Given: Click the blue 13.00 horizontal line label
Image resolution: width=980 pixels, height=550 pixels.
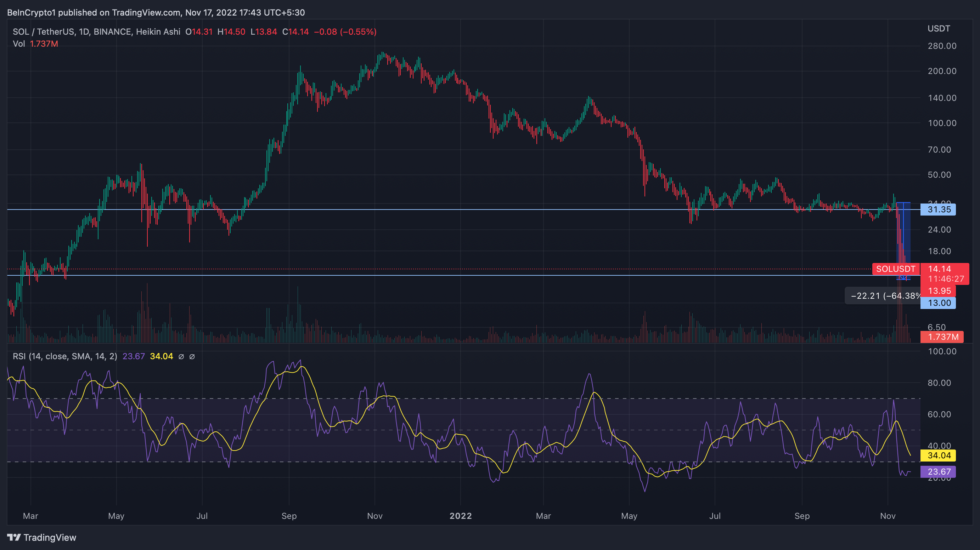Looking at the screenshot, I should [938, 303].
